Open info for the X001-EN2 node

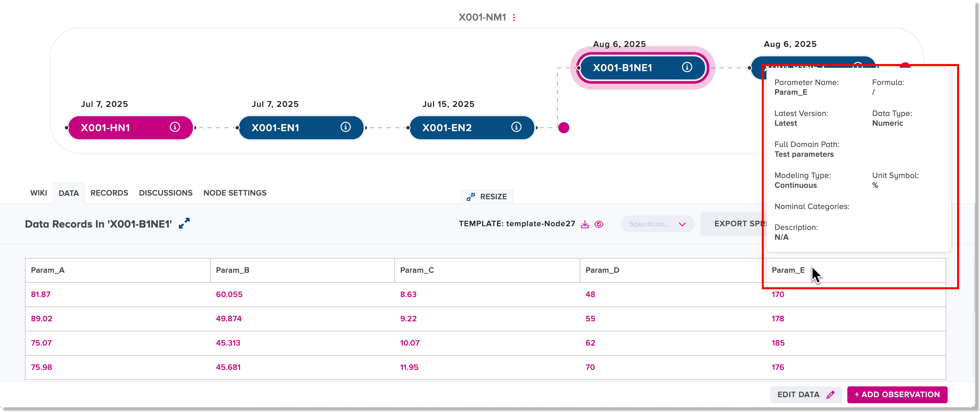(x=516, y=127)
